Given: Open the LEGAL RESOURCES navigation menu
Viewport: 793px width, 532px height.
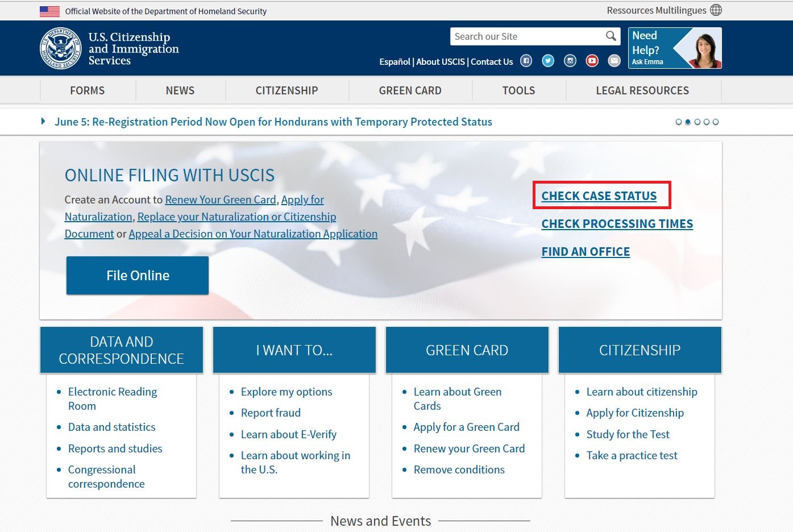Looking at the screenshot, I should pyautogui.click(x=642, y=90).
